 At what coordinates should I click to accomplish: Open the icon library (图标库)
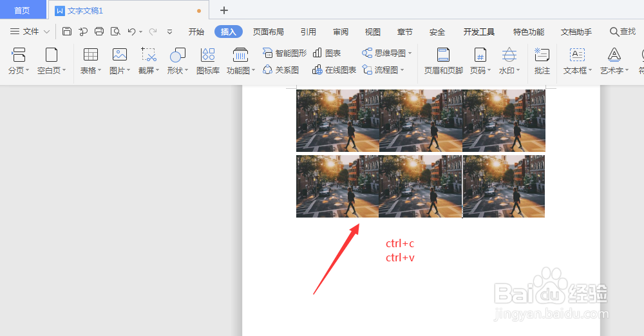208,61
